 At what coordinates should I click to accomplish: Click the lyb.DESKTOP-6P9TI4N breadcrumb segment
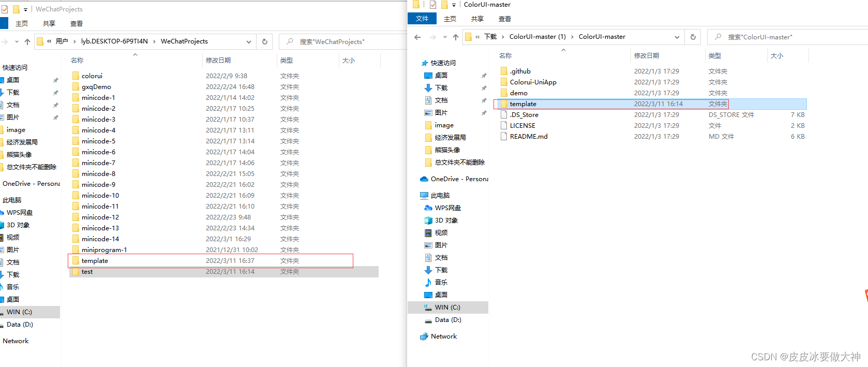coord(114,41)
